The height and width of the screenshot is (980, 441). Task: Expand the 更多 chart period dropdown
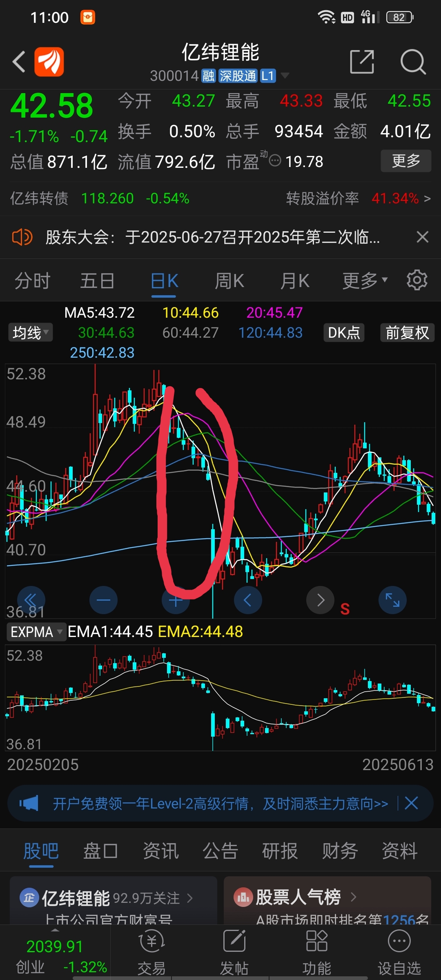tap(365, 281)
